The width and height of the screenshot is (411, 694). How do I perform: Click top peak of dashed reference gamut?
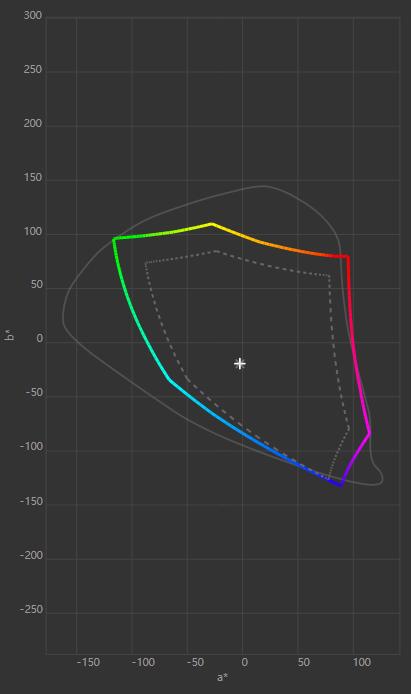point(216,251)
